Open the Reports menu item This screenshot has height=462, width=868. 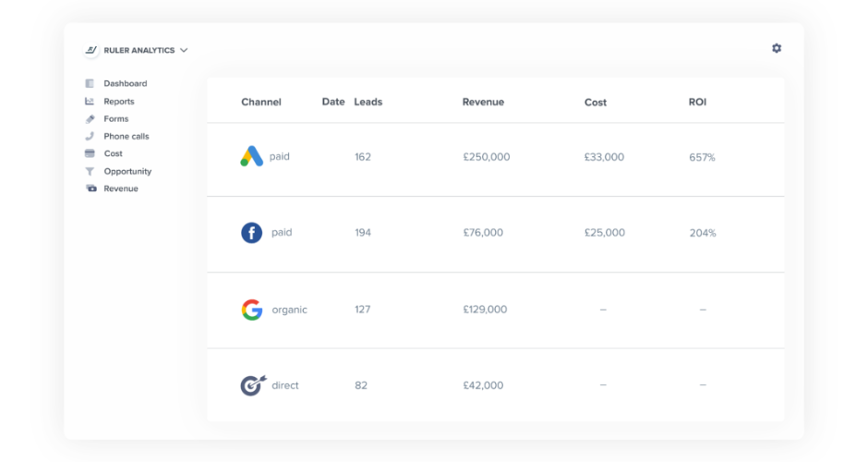pyautogui.click(x=119, y=102)
